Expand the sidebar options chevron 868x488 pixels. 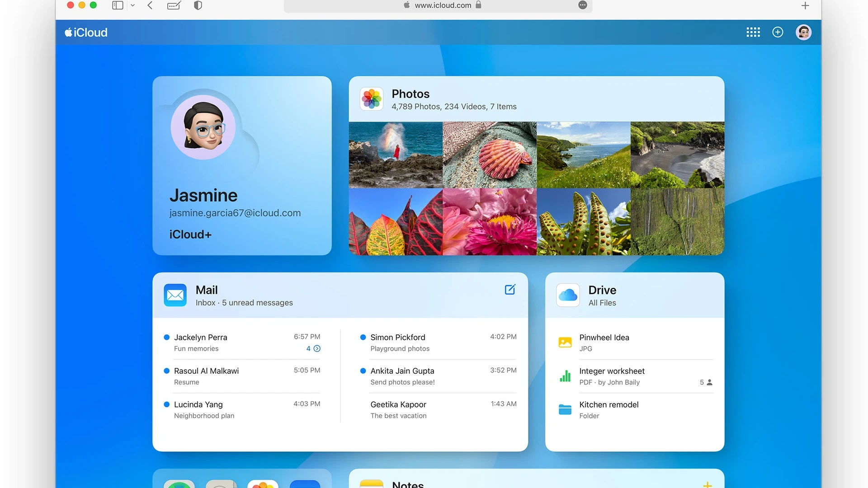(x=133, y=5)
